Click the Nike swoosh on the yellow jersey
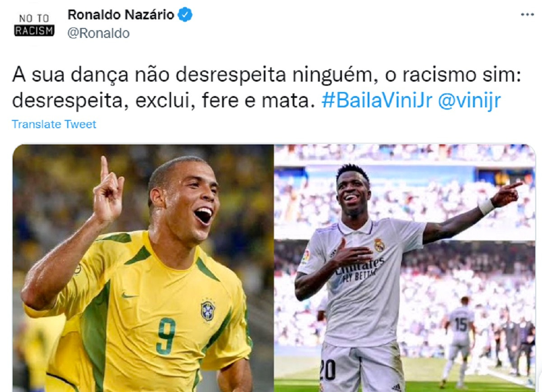The image size is (542, 392). (130, 295)
